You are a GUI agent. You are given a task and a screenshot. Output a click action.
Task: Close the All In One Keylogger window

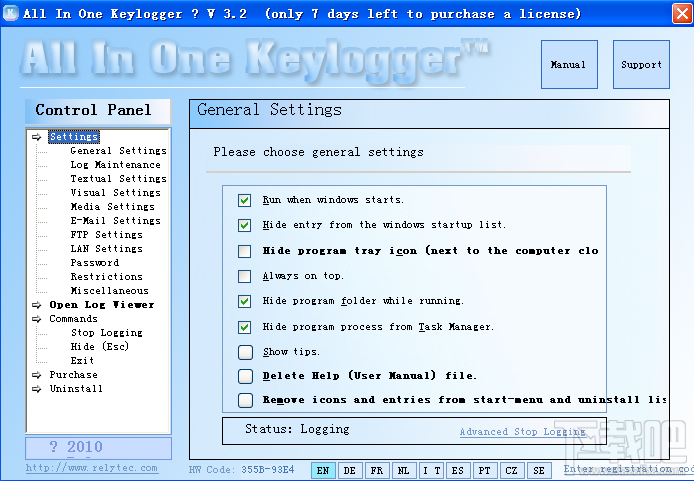(682, 13)
